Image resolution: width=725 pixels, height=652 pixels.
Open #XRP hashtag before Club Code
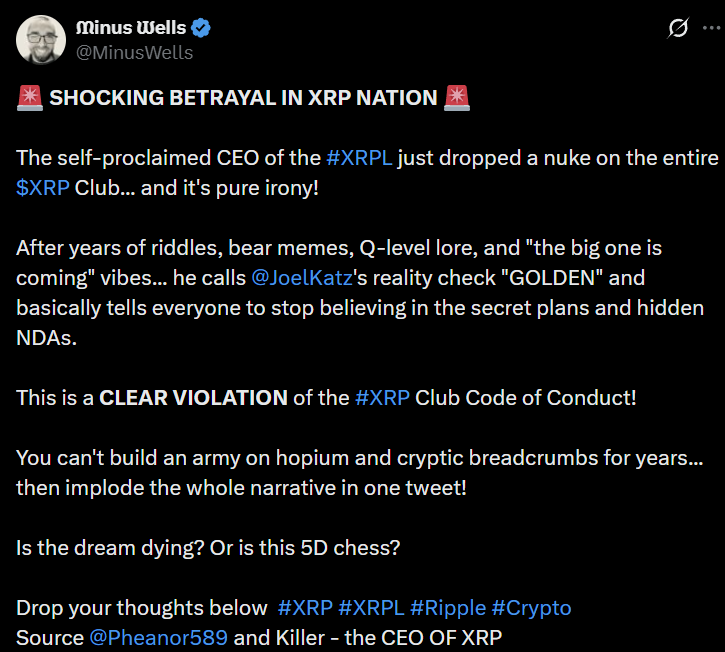coord(381,397)
